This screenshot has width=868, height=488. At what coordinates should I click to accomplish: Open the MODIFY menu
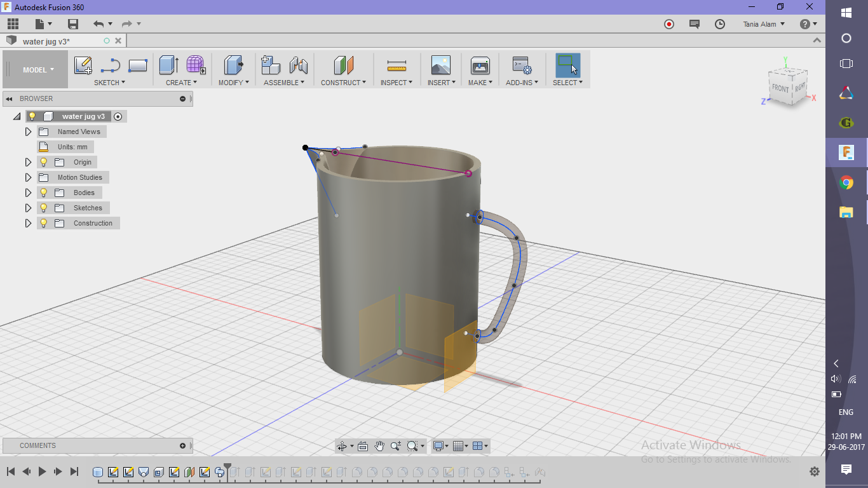tap(233, 83)
